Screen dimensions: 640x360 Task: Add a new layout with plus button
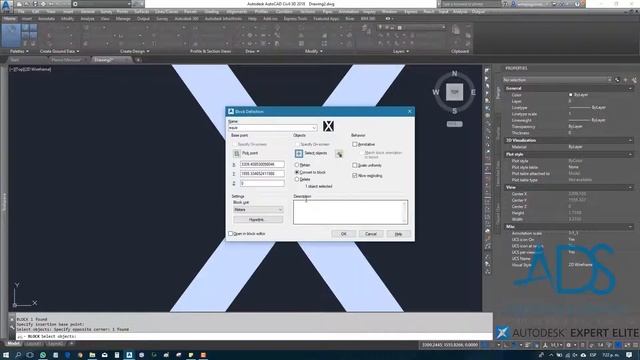click(x=71, y=344)
